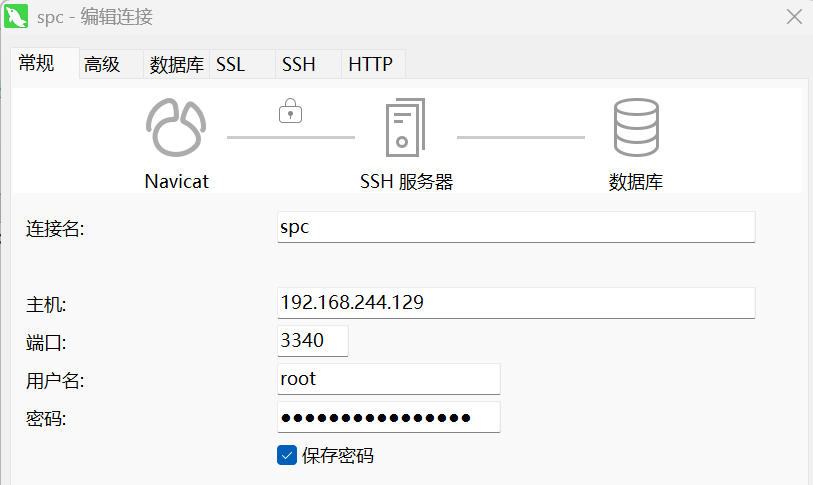
Task: Click the window title spc - 编辑连接
Action: [95, 17]
